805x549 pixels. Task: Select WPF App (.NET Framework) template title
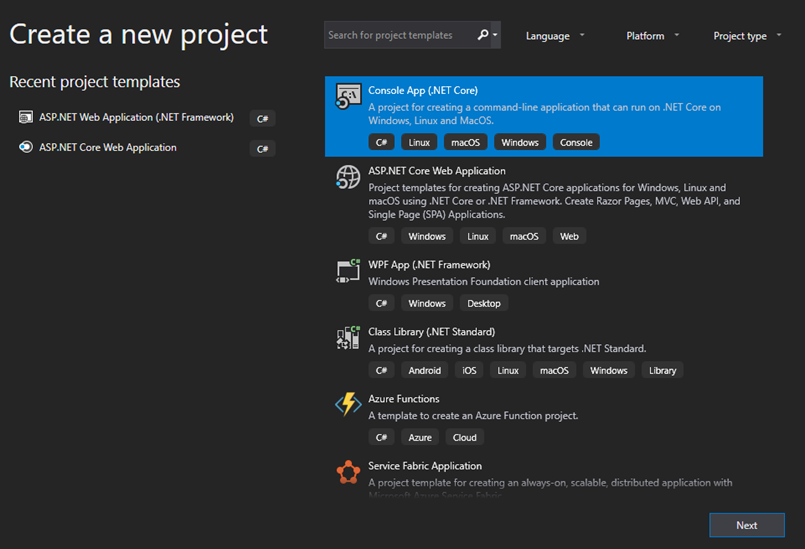429,265
